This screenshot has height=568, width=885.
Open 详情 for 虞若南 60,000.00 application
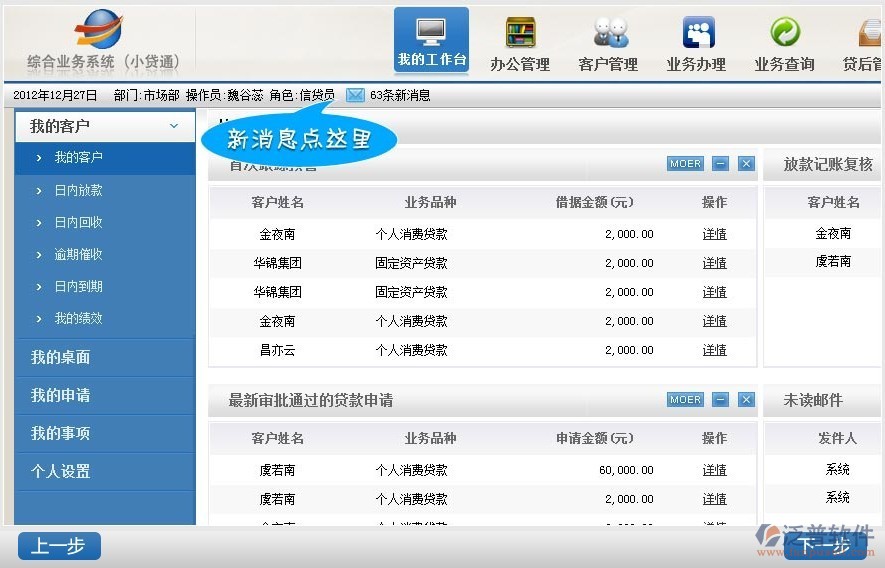point(715,470)
